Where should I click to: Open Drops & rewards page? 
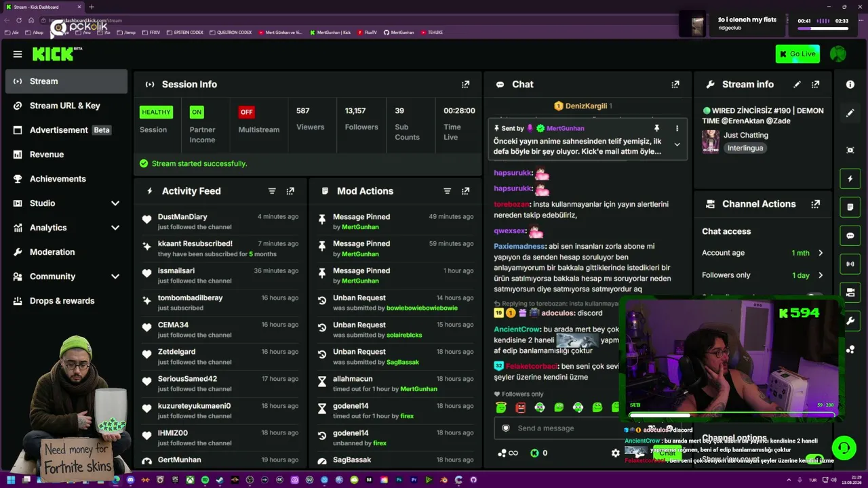pyautogui.click(x=66, y=301)
